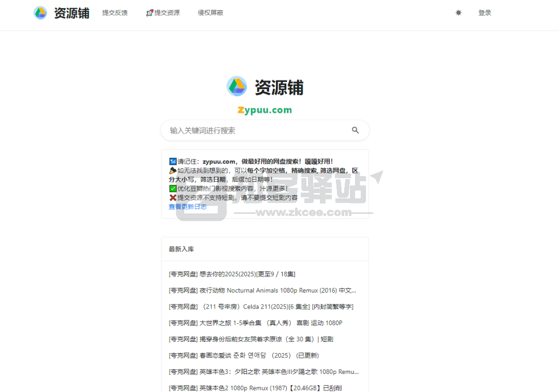The width and height of the screenshot is (559, 392).
Task: Click the magnifier icon to search
Action: click(x=355, y=130)
